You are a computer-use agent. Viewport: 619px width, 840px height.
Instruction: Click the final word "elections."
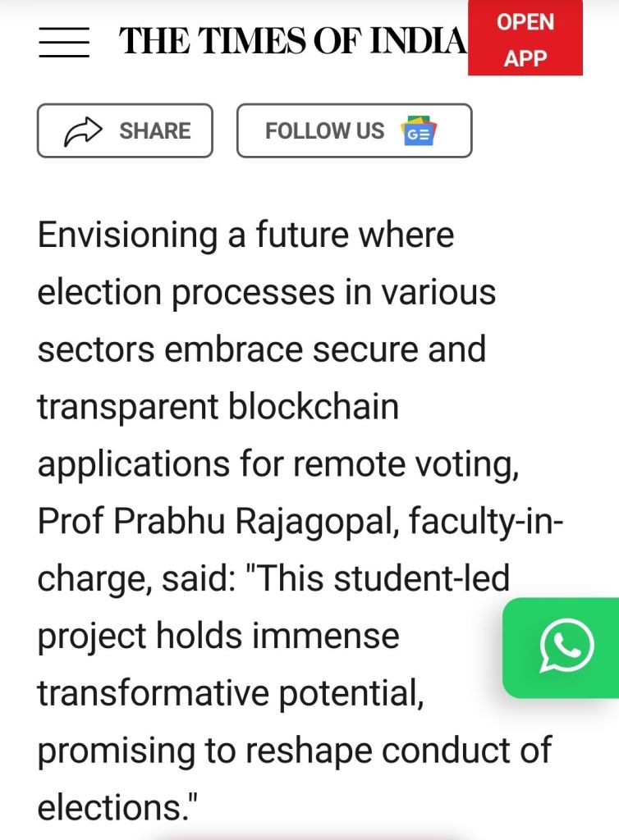click(x=118, y=808)
